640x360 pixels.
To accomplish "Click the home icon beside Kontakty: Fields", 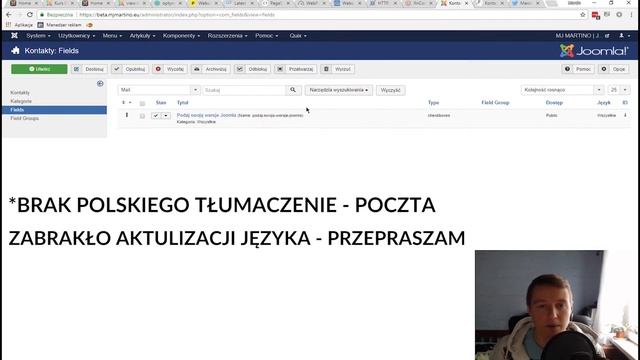I will (16, 51).
